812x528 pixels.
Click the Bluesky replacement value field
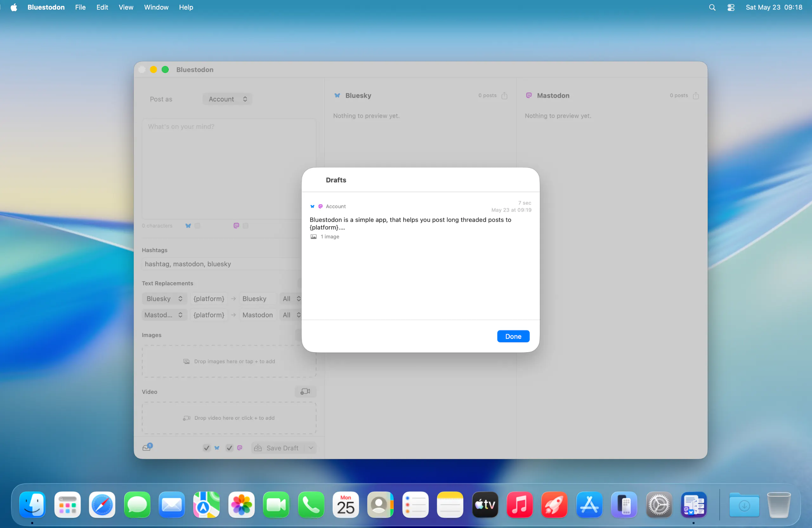pyautogui.click(x=258, y=299)
